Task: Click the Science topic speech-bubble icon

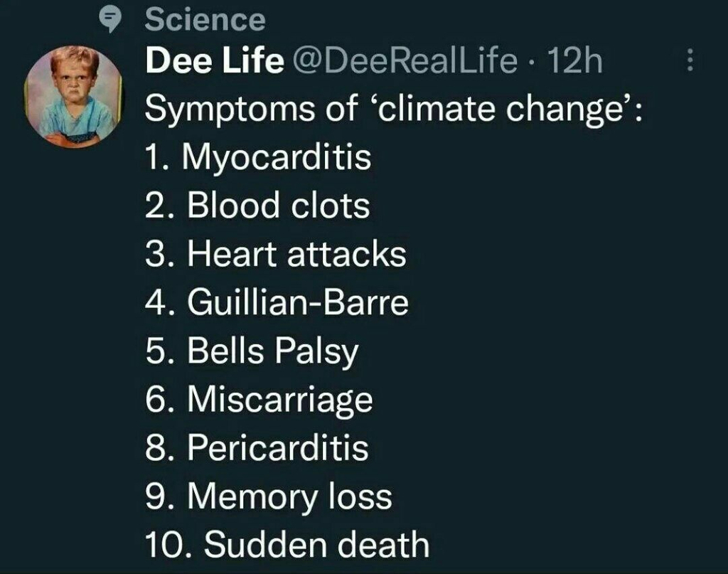Action: [110, 21]
